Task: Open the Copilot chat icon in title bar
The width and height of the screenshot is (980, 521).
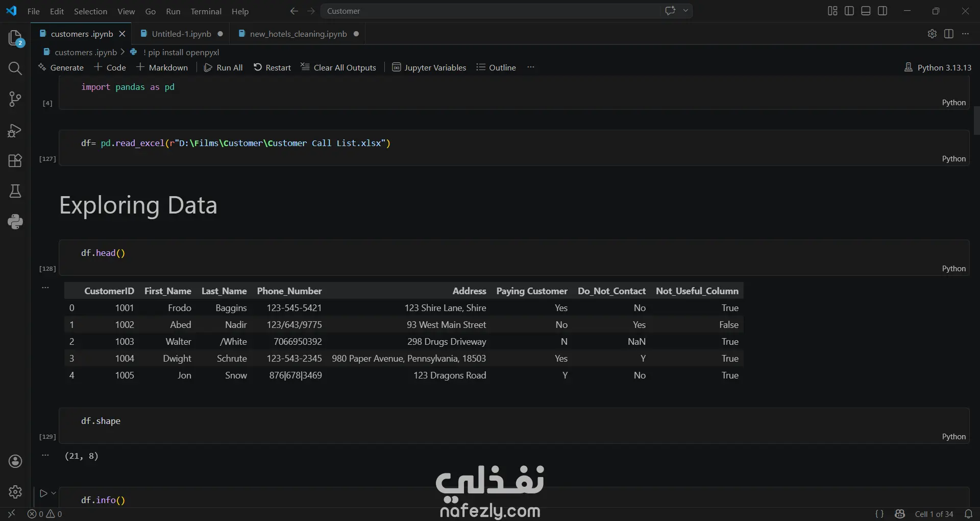Action: click(670, 11)
